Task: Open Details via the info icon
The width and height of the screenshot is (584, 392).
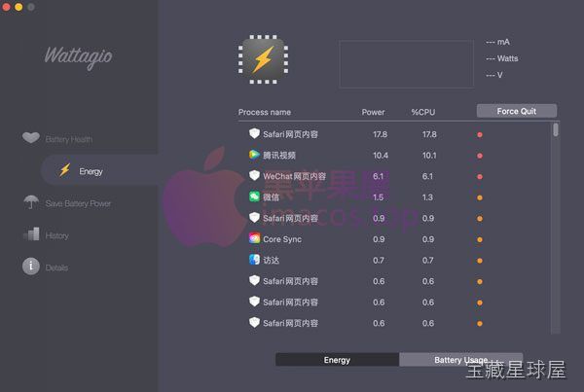Action: click(x=31, y=267)
